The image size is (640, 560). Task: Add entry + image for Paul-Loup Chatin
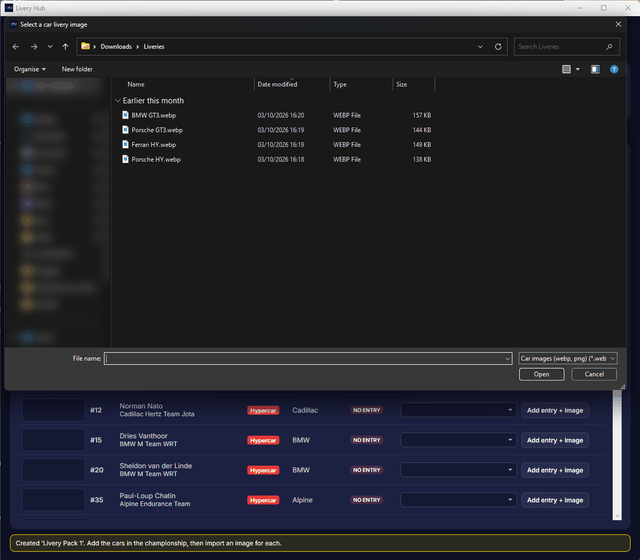(555, 500)
